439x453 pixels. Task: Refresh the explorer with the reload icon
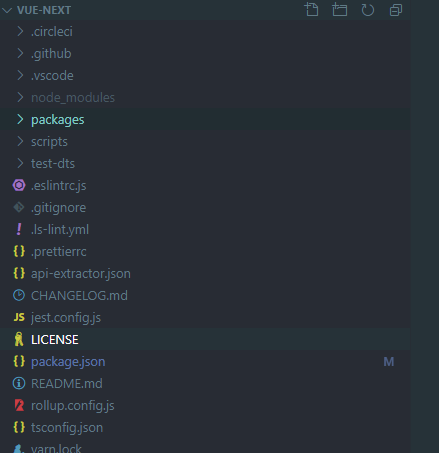coord(368,10)
